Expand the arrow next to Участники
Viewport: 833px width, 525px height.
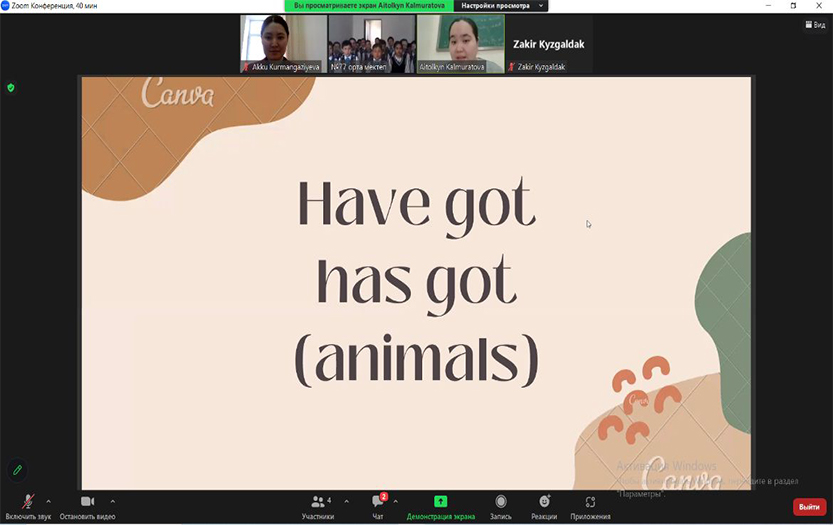[x=346, y=501]
